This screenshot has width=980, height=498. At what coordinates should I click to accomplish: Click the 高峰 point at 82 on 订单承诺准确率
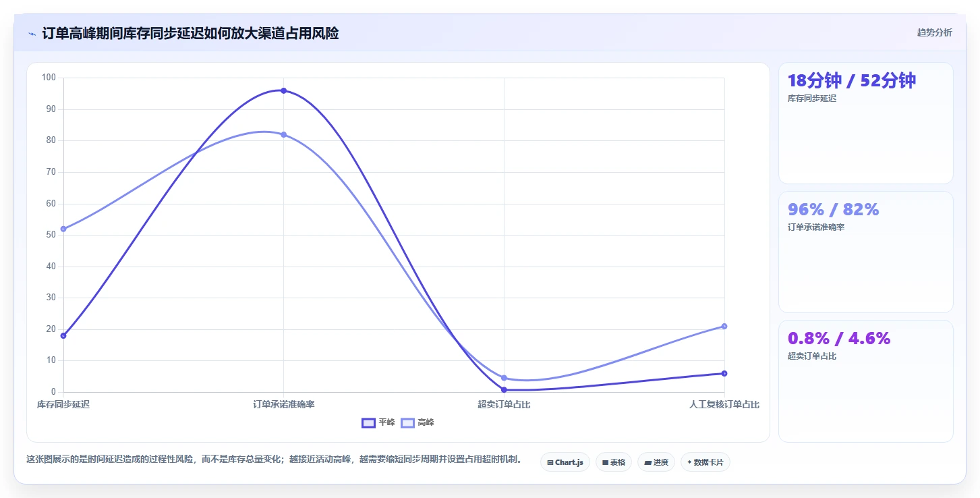pyautogui.click(x=283, y=134)
